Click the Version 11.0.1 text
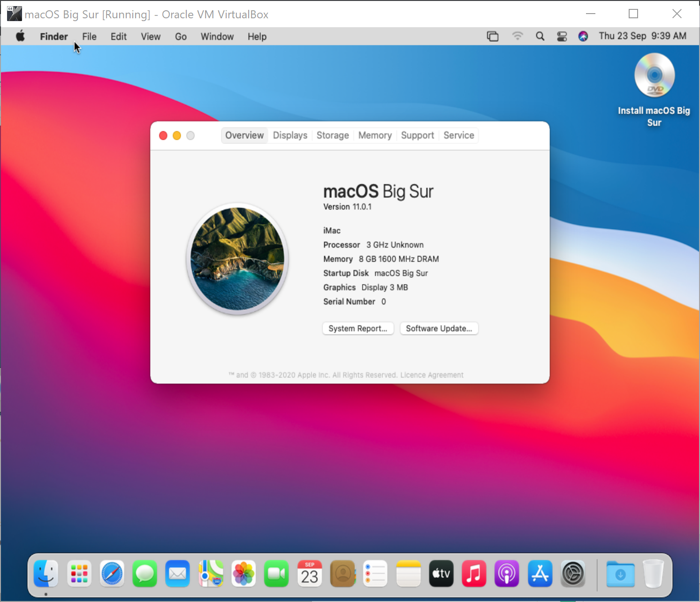This screenshot has width=700, height=602. tap(347, 207)
